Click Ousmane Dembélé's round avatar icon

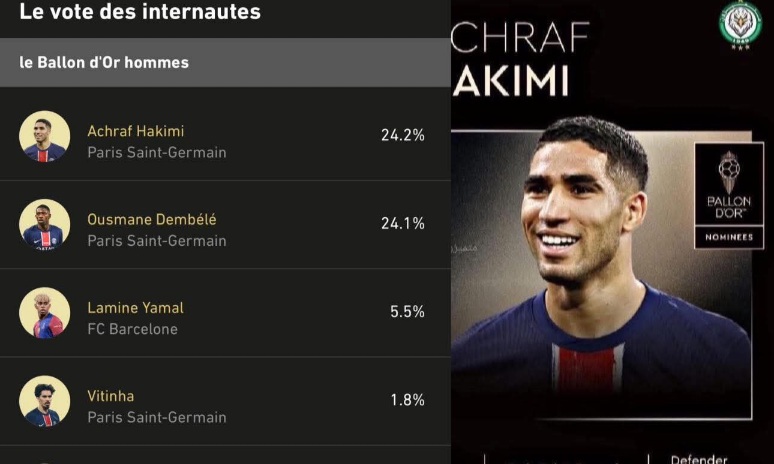44,225
